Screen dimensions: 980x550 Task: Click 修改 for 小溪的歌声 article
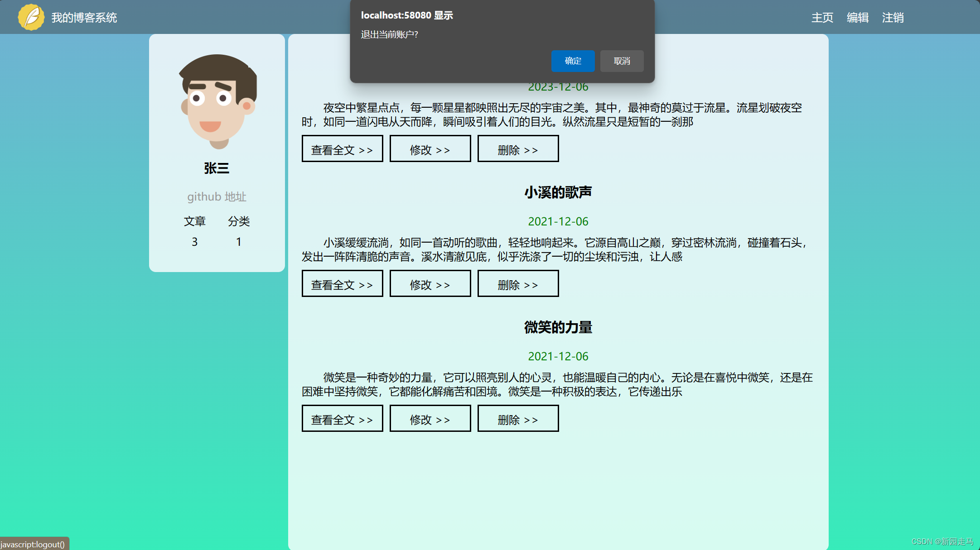tap(430, 284)
